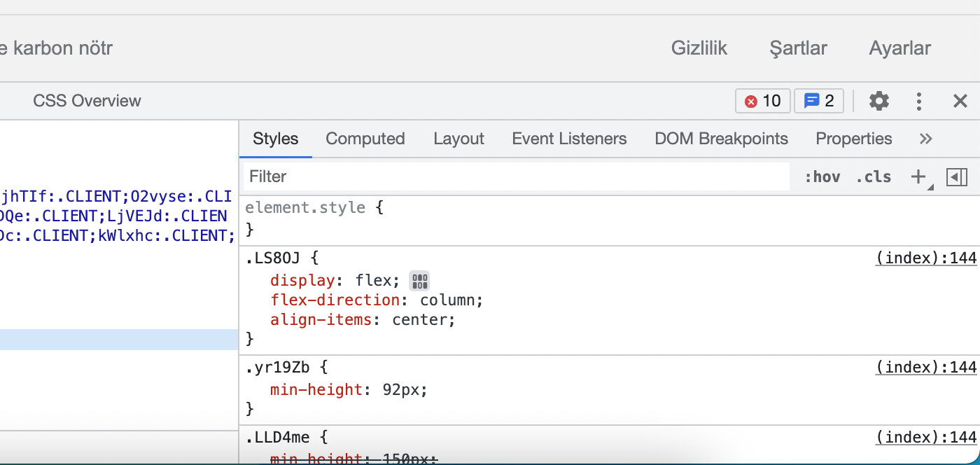The image size is (980, 465).
Task: Open source link for .yr19Zb rule
Action: pyautogui.click(x=926, y=368)
